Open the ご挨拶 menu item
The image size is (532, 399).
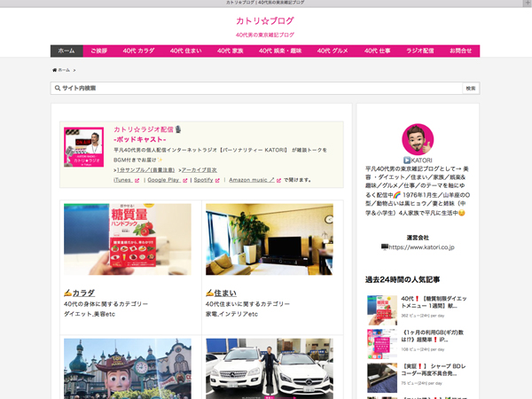tap(98, 51)
